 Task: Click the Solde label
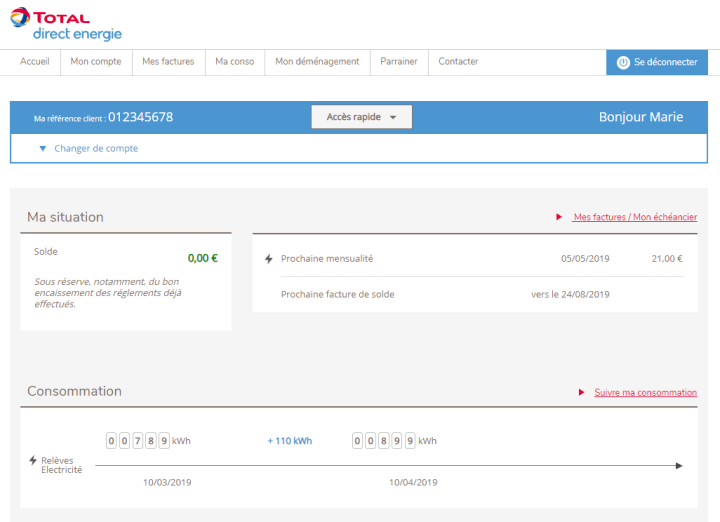tap(45, 252)
